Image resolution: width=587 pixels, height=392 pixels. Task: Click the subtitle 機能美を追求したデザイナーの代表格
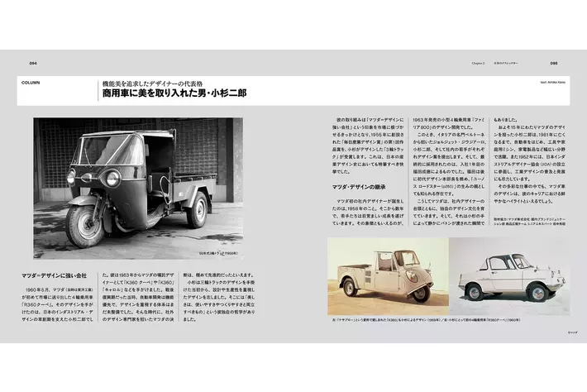[152, 84]
